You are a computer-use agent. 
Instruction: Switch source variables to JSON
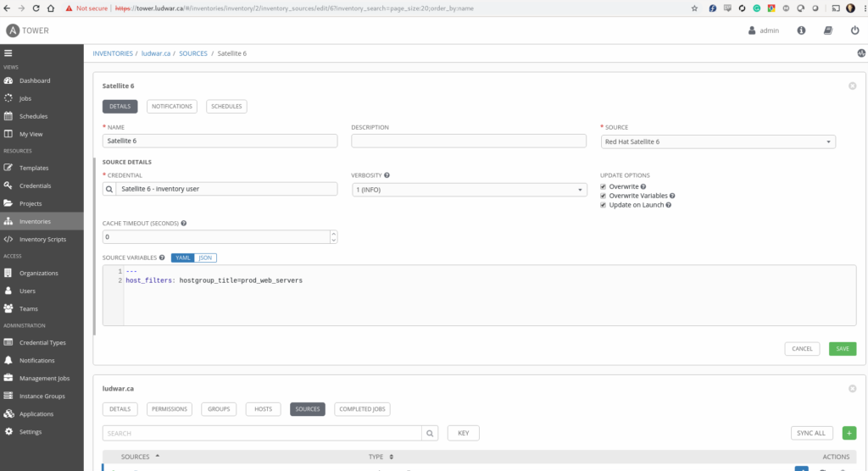click(205, 258)
